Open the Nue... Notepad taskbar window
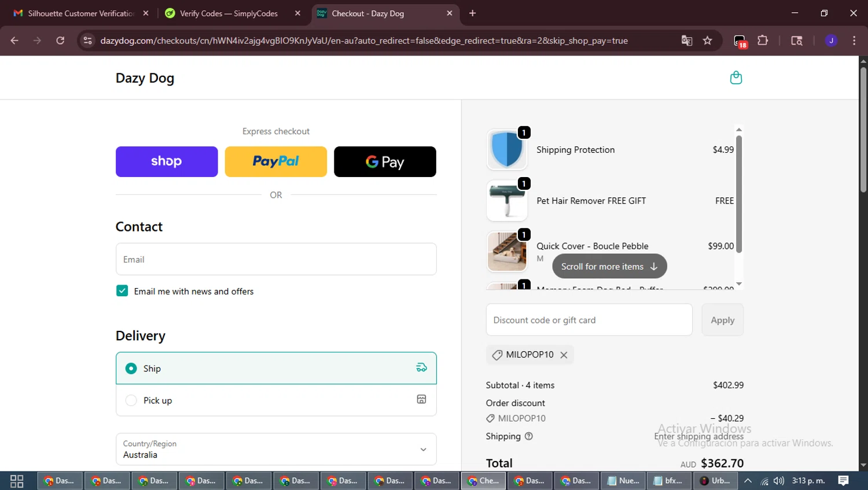 pos(623,481)
